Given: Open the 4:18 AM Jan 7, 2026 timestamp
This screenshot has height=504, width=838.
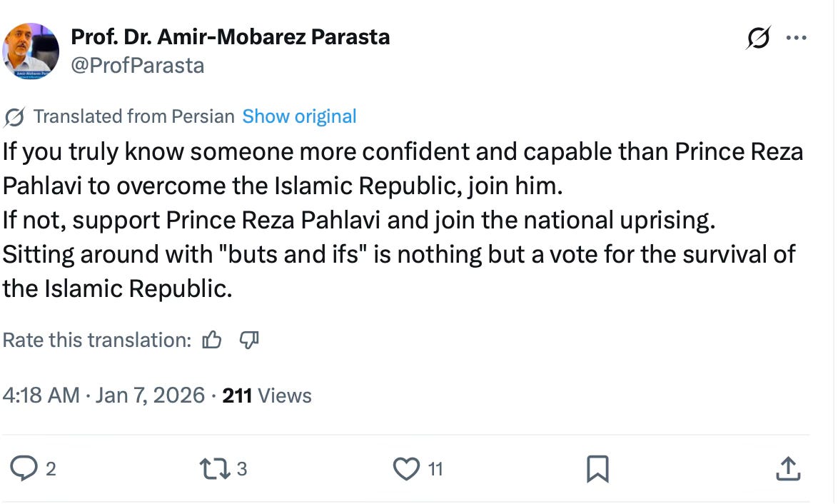Looking at the screenshot, I should (x=104, y=395).
